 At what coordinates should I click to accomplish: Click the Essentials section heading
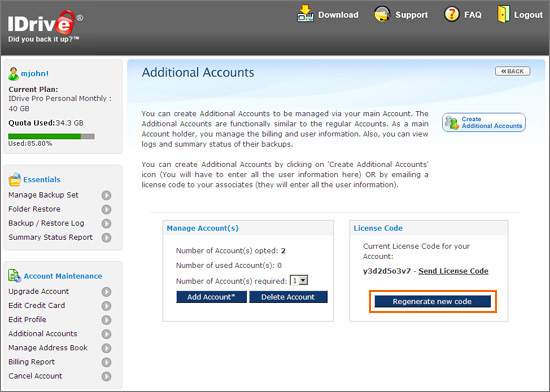42,180
